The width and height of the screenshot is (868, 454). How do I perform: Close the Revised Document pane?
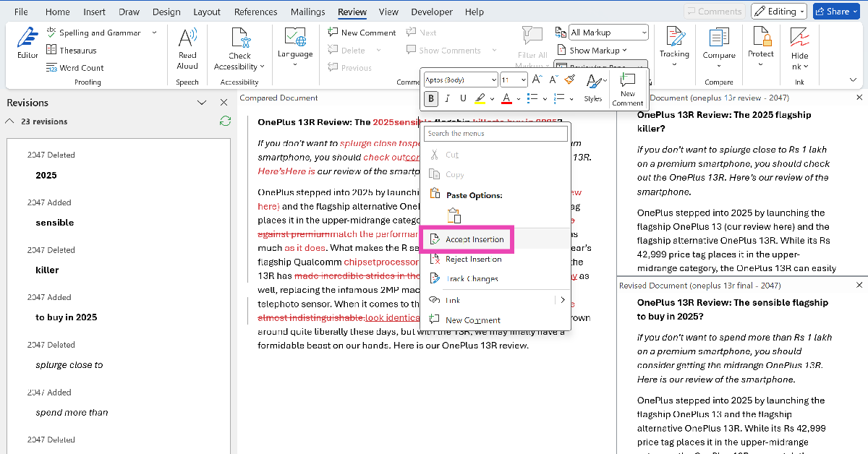point(859,285)
